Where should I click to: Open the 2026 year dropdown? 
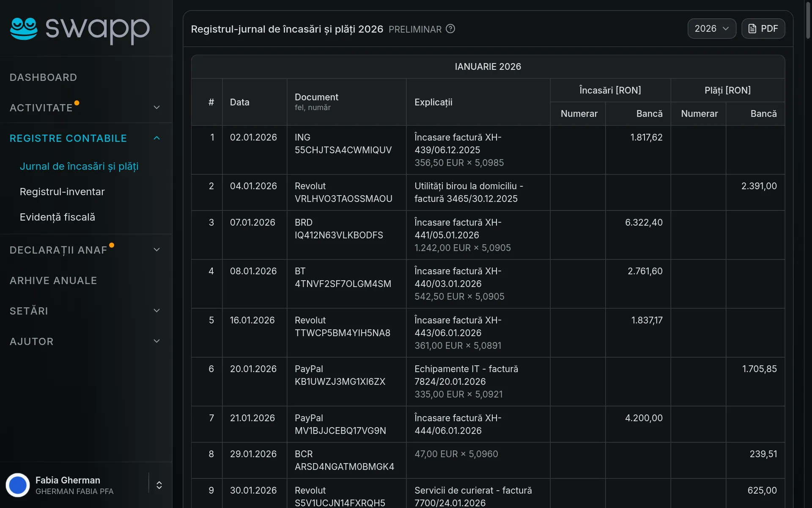click(x=712, y=29)
